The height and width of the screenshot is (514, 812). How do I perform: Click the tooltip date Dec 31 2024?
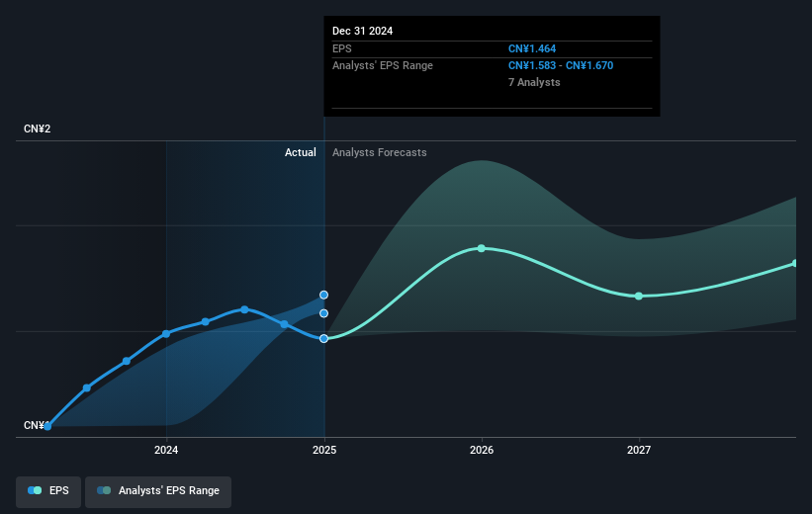(363, 31)
